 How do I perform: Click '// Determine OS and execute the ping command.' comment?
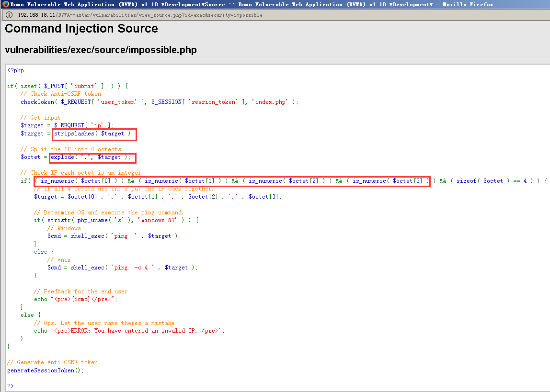click(109, 213)
